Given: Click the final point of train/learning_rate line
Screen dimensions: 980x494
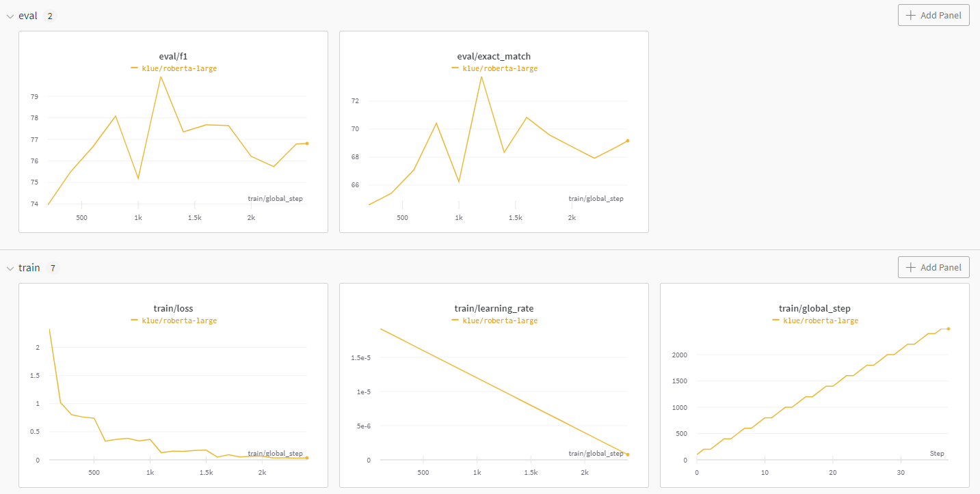Looking at the screenshot, I should [x=628, y=454].
